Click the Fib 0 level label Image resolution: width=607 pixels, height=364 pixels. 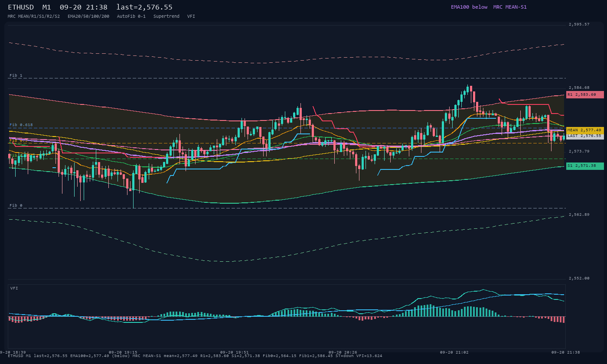pyautogui.click(x=16, y=205)
